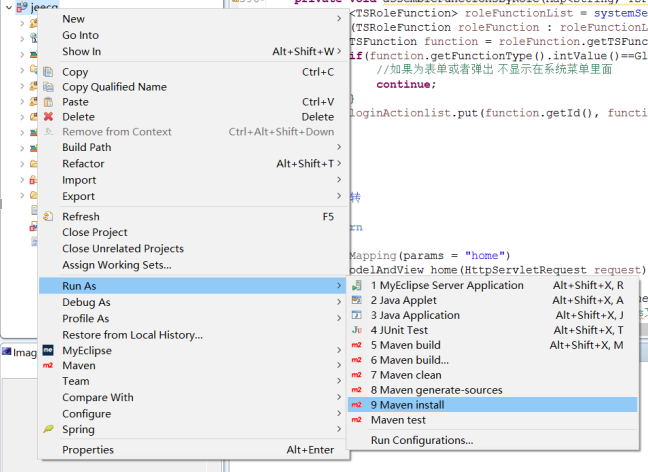Expand the Refactor submenu arrow
648x472 pixels.
pyautogui.click(x=339, y=163)
